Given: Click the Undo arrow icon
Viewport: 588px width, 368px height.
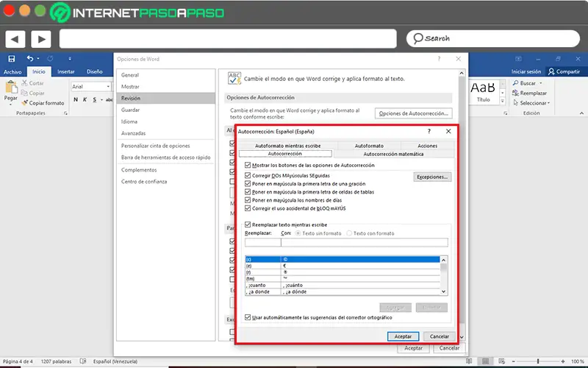Looking at the screenshot, I should 30,58.
